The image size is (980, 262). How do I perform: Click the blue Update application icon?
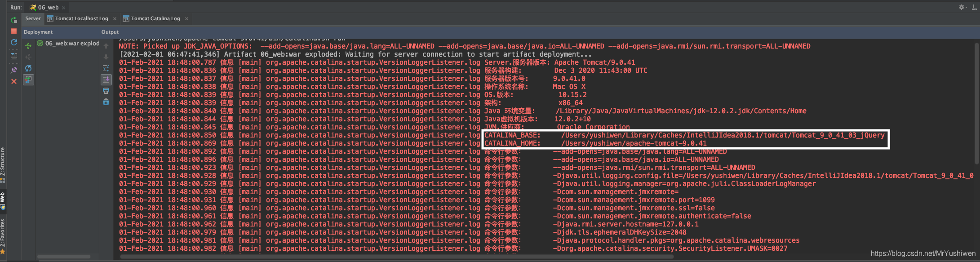(x=14, y=42)
